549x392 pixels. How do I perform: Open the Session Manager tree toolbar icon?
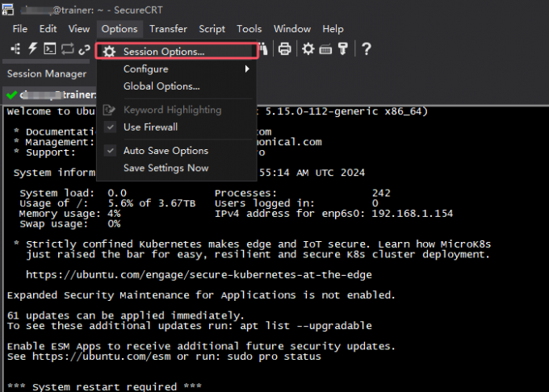pos(15,49)
